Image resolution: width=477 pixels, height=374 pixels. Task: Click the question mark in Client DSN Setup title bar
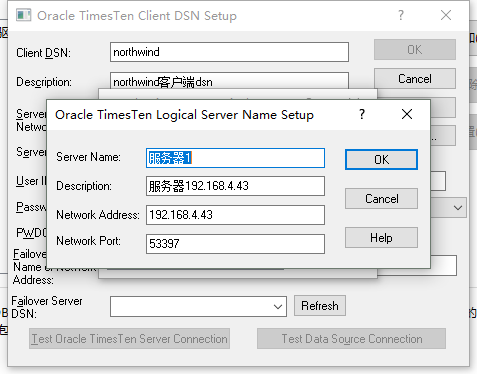401,15
